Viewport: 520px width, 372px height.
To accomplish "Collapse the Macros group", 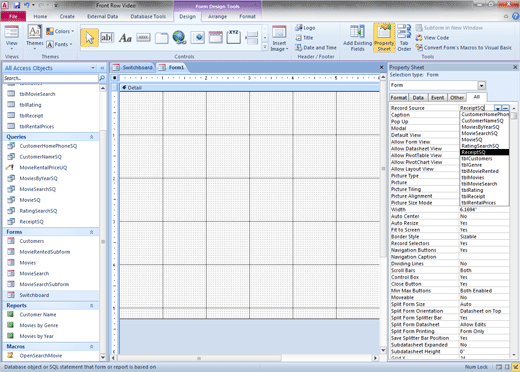I will tap(92, 346).
